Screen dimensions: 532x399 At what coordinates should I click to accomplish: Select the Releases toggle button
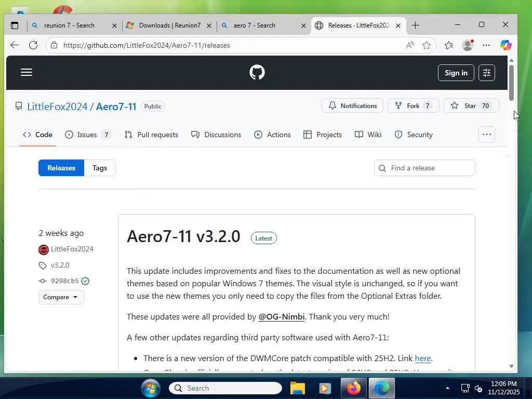point(61,168)
